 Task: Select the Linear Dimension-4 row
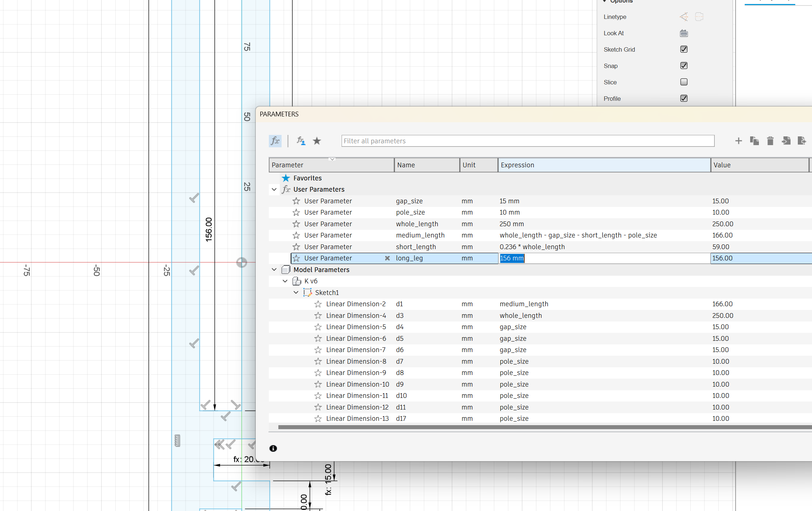540,316
